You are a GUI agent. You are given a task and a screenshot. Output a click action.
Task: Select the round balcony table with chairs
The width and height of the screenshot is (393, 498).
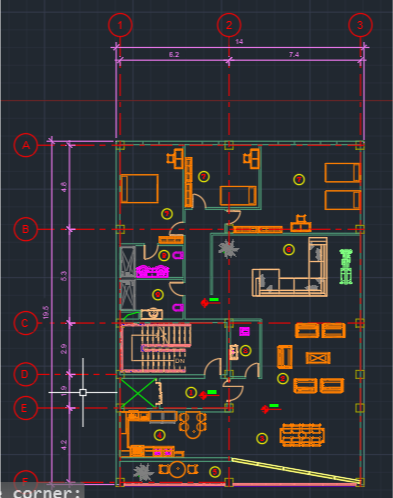pyautogui.click(x=178, y=469)
